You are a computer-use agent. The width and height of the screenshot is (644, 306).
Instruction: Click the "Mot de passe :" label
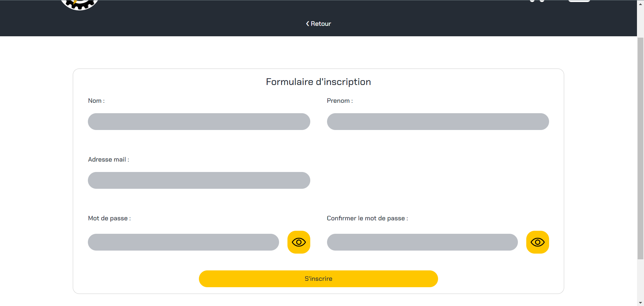(109, 218)
